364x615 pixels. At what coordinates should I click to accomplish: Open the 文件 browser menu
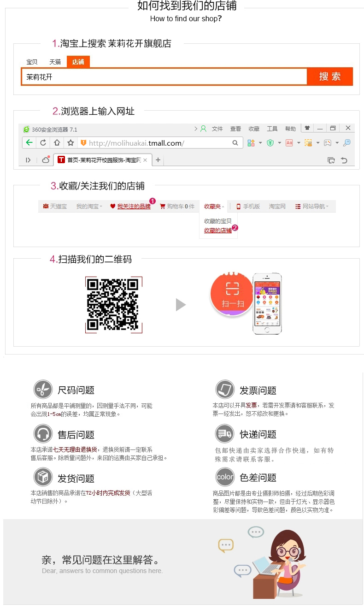[x=217, y=129]
